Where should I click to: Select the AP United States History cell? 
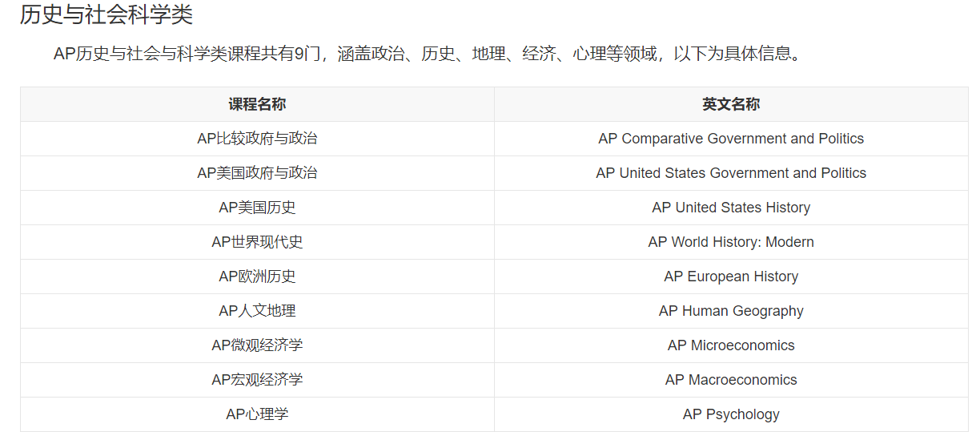pyautogui.click(x=731, y=208)
